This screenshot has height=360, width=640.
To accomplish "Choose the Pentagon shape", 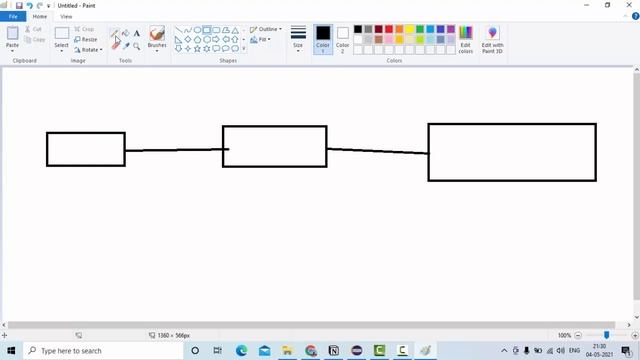I will [x=197, y=40].
